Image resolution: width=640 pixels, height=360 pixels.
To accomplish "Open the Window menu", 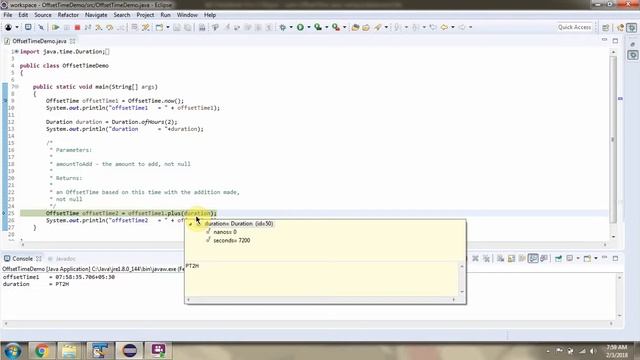I will point(187,15).
